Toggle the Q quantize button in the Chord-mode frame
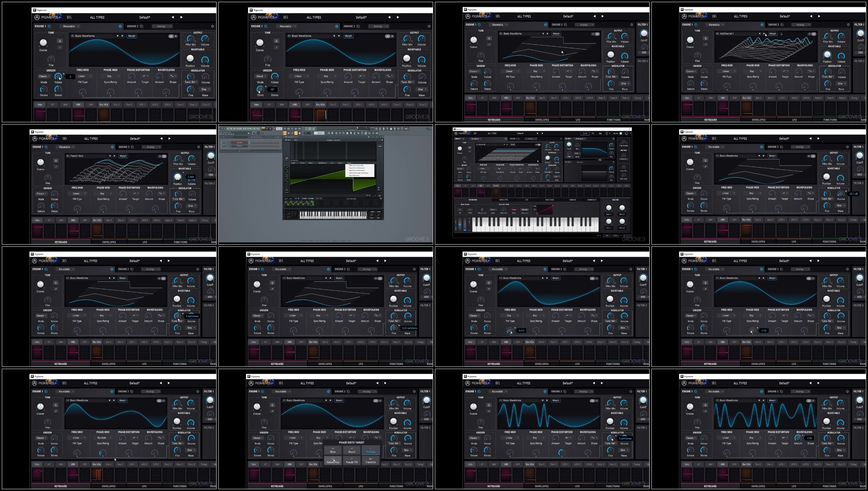868x491 pixels. pyautogui.click(x=276, y=41)
